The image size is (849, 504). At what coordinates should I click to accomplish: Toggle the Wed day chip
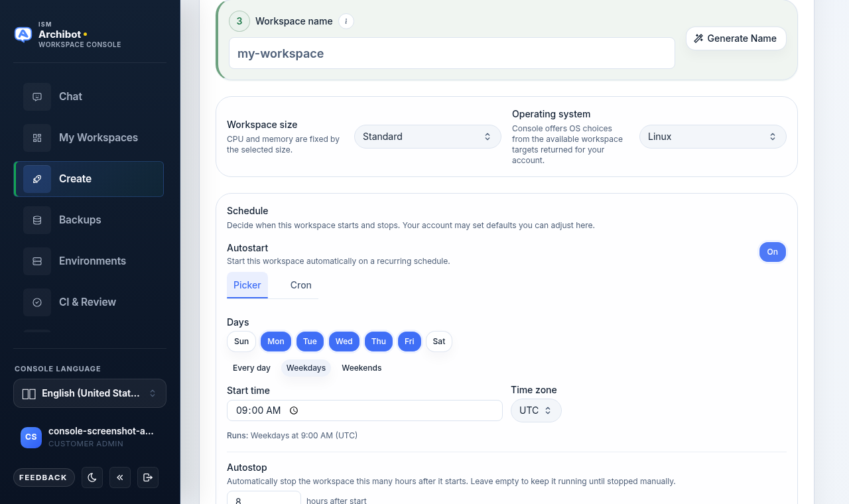click(344, 342)
